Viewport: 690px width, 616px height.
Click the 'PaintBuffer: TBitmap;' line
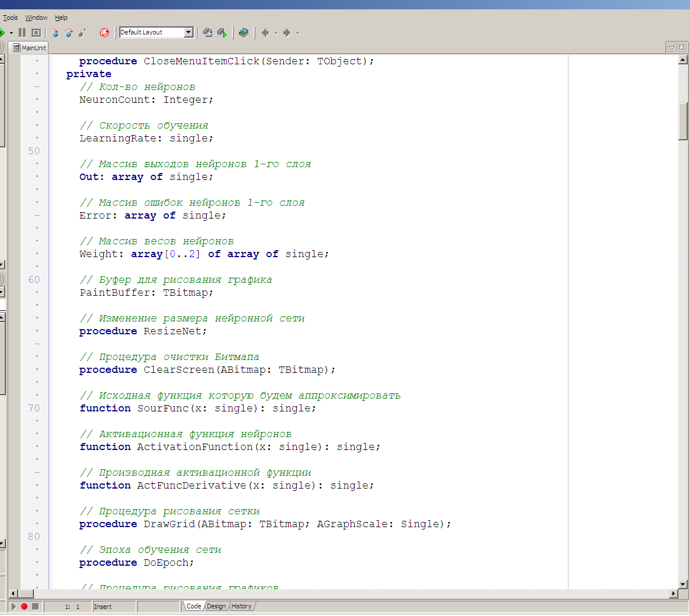point(146,293)
